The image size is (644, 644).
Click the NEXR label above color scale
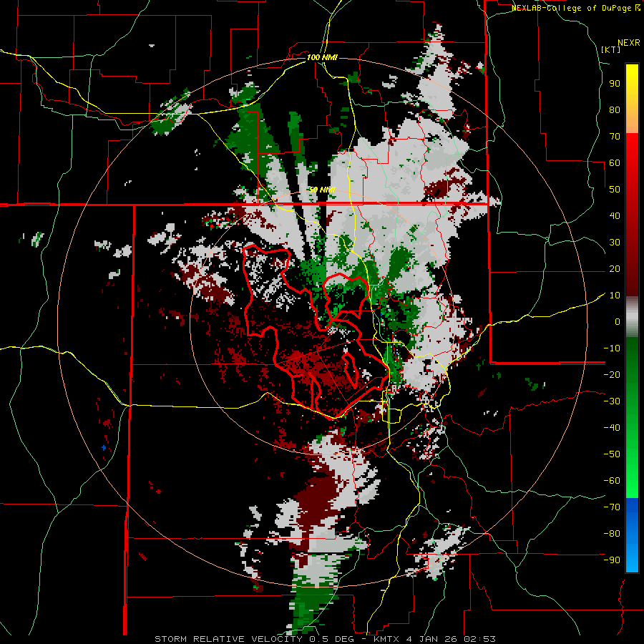tap(629, 43)
